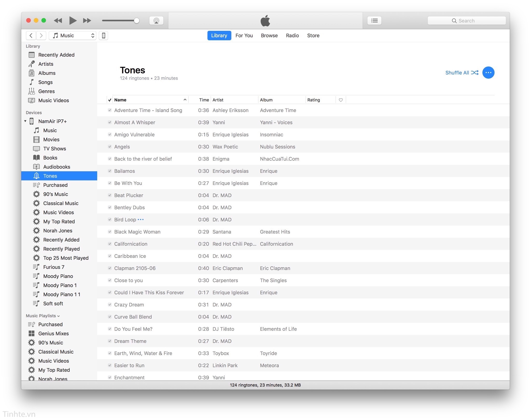
Task: Open the Music media picker dropdown
Action: (x=73, y=36)
